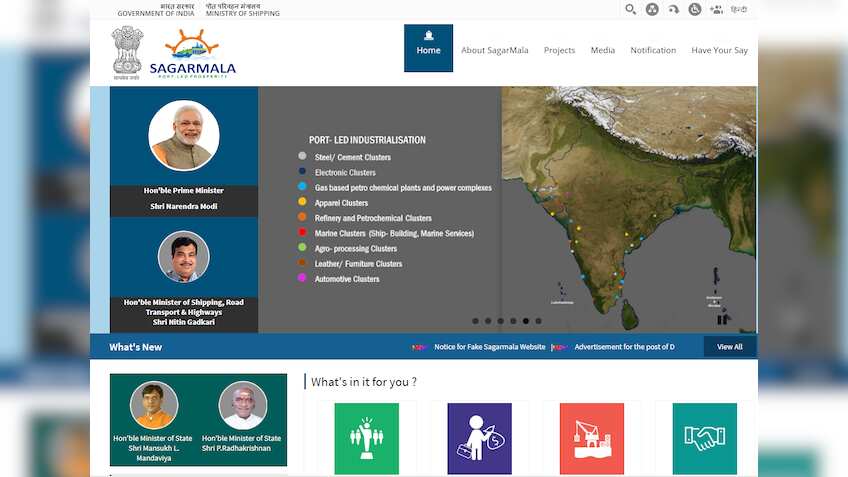Click the Prime Minister Narendra Modi photo
The image size is (848, 477).
[184, 135]
